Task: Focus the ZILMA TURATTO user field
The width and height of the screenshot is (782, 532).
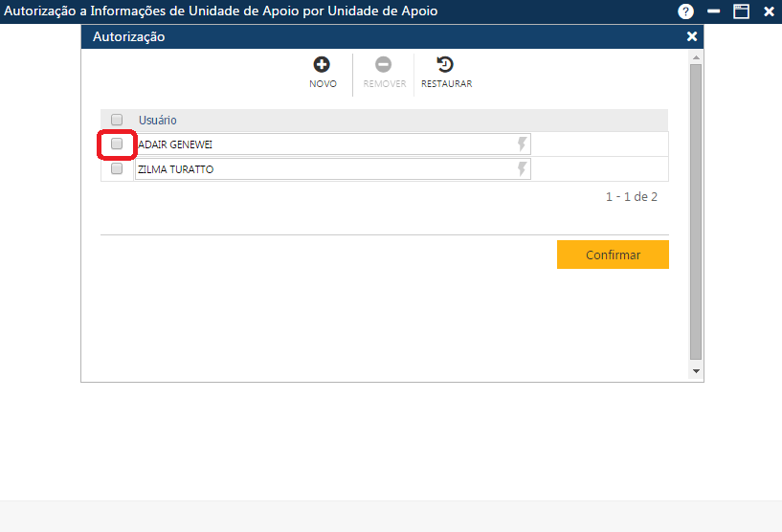Action: [x=325, y=169]
